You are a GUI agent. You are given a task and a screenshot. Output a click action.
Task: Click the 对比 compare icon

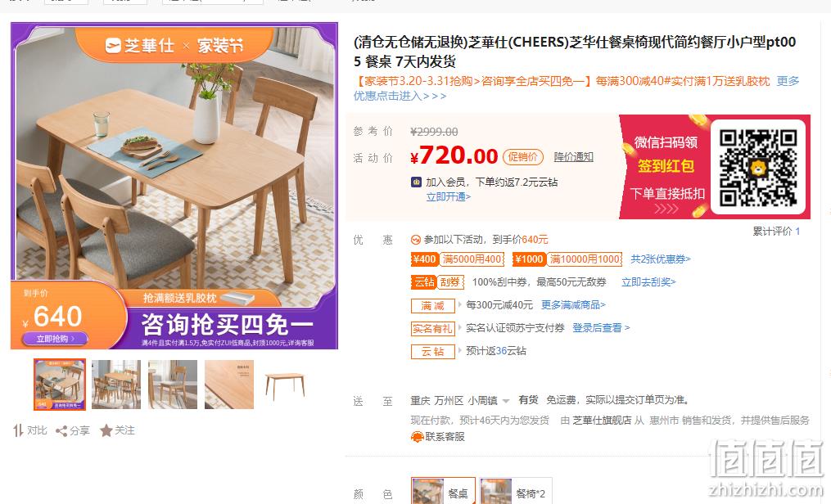coord(18,430)
